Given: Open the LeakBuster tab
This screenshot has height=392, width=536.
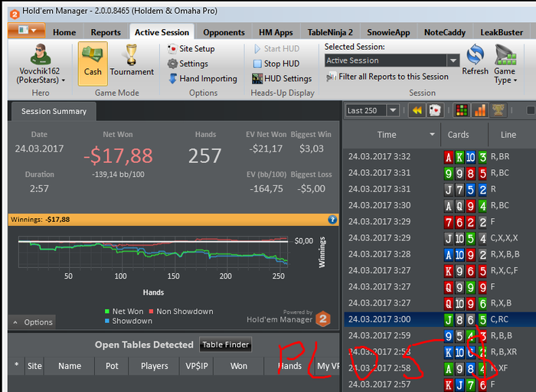Looking at the screenshot, I should pyautogui.click(x=502, y=32).
